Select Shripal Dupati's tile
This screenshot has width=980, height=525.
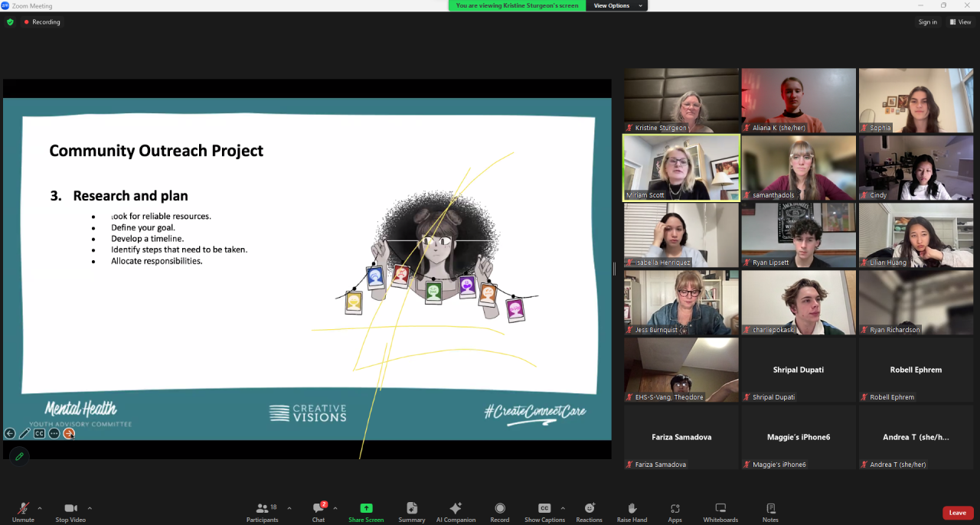[799, 370]
